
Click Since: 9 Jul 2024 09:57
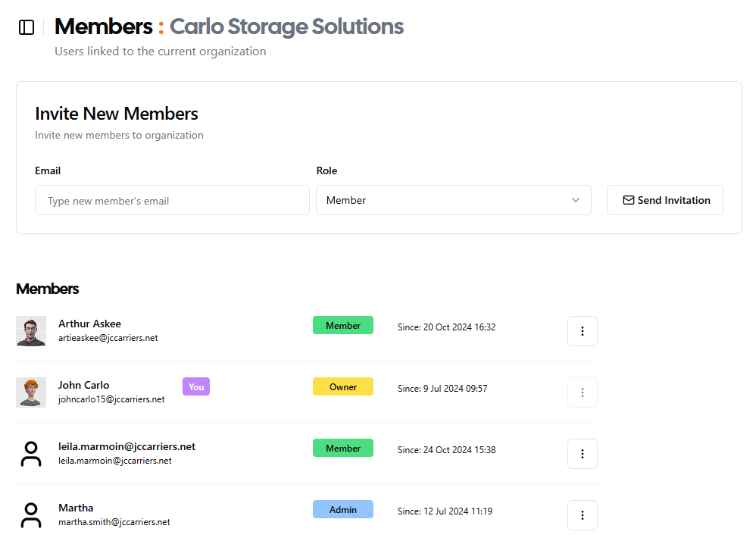coord(442,388)
